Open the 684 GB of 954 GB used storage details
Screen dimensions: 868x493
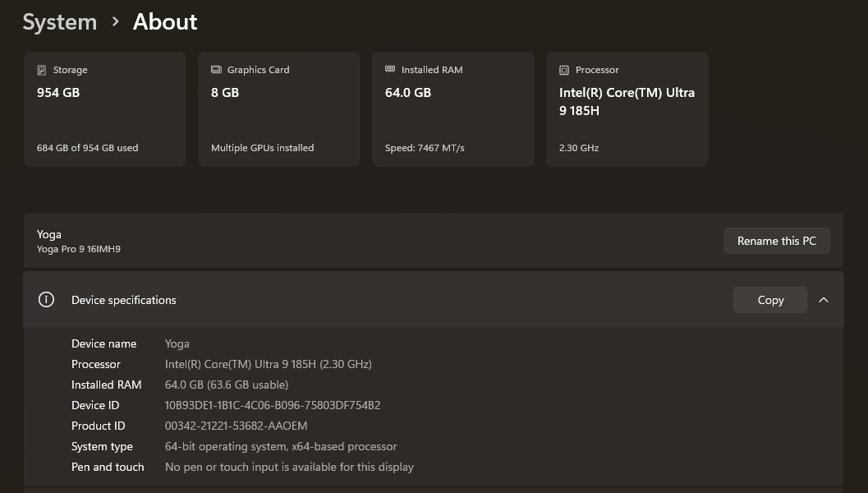pyautogui.click(x=87, y=148)
